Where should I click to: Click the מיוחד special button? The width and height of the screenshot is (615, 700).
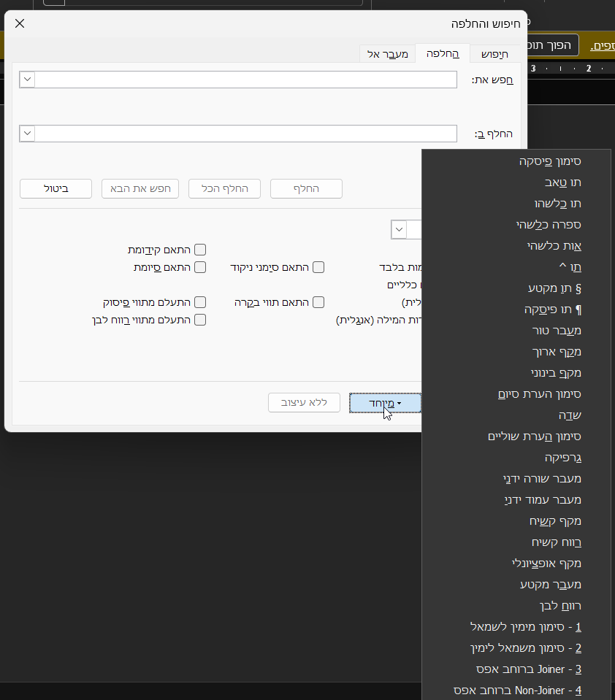click(x=385, y=402)
